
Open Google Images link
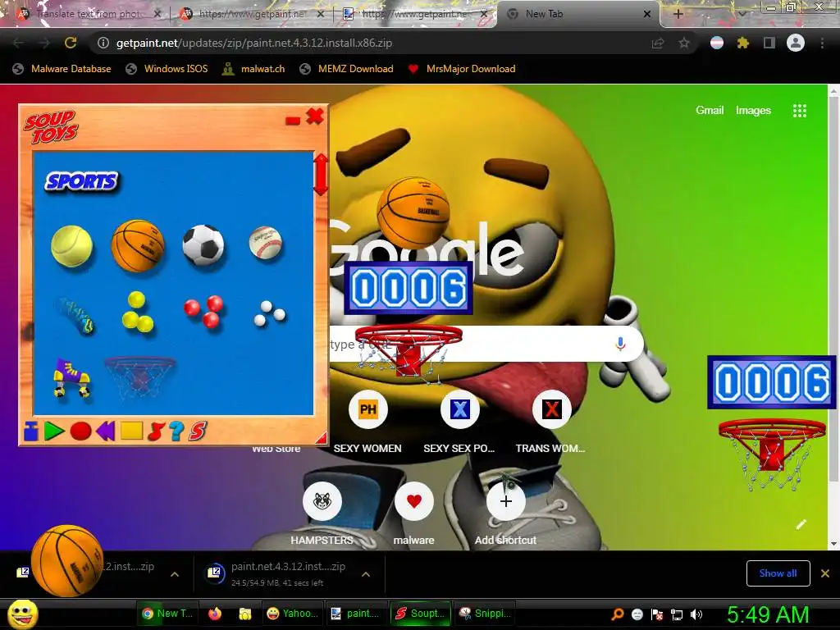click(x=753, y=111)
